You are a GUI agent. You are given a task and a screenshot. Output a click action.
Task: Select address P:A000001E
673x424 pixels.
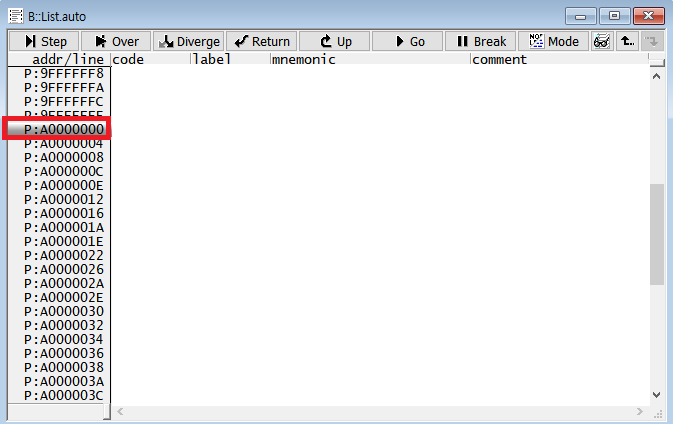click(x=64, y=242)
